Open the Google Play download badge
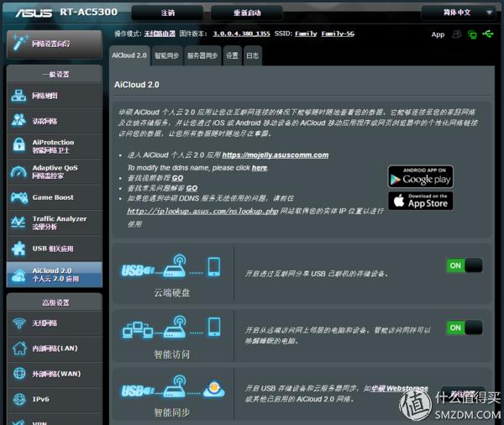 pyautogui.click(x=421, y=176)
